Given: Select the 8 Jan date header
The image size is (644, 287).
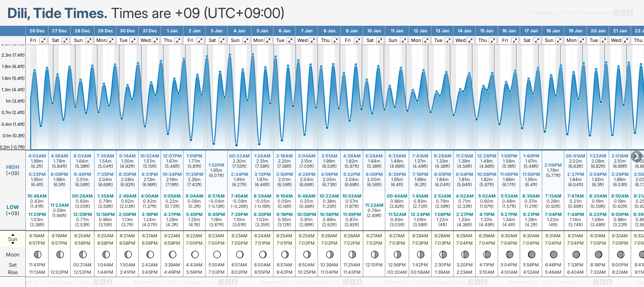Looking at the screenshot, I should pos(329,31).
